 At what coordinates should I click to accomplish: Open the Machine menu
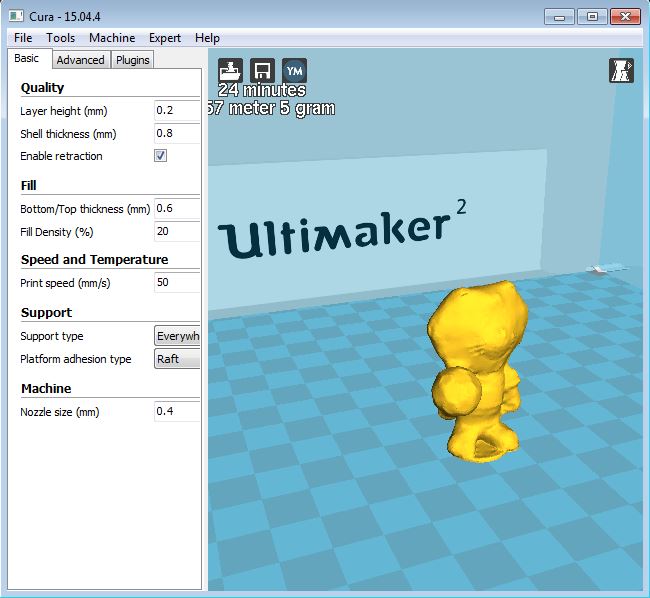click(x=112, y=38)
